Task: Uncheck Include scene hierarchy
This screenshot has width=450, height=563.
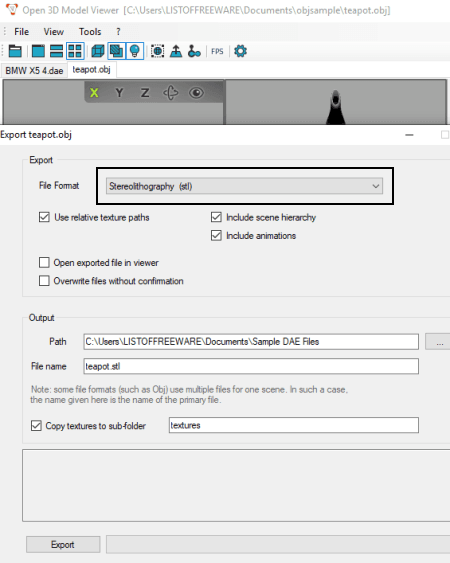Action: pos(216,217)
